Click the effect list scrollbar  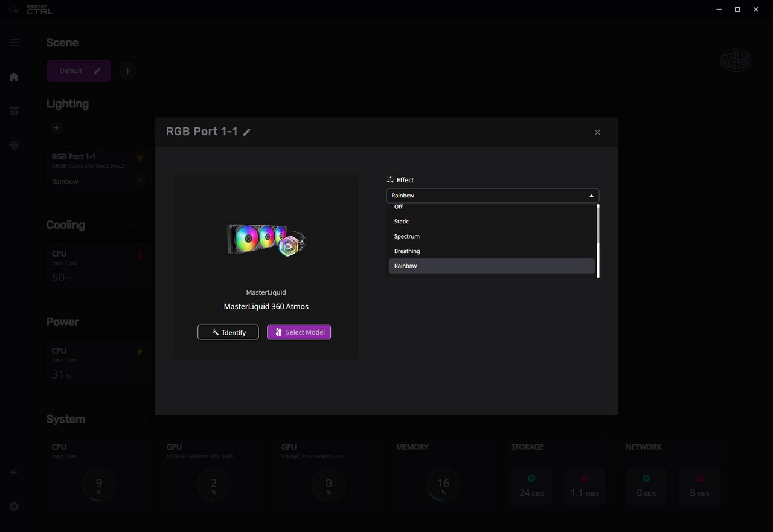click(x=598, y=241)
